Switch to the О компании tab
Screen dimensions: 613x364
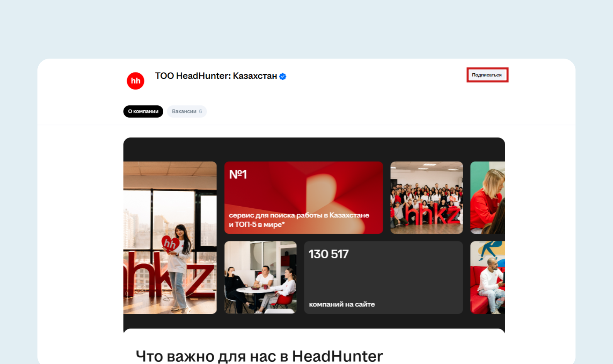(x=143, y=111)
